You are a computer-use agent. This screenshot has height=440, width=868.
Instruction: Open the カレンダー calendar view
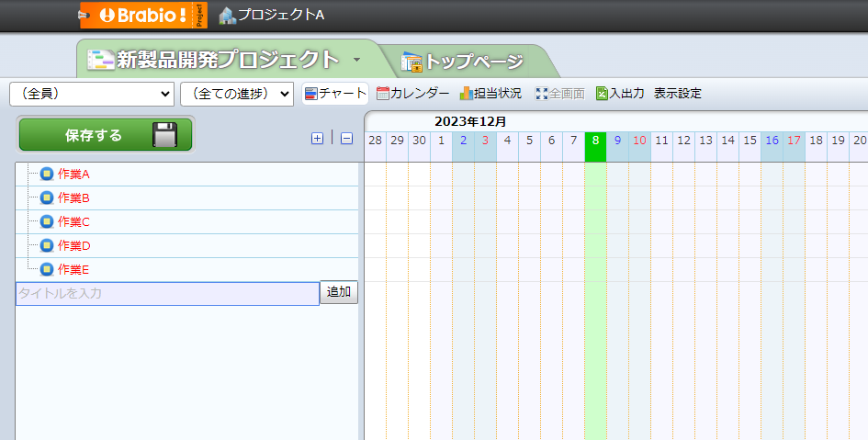pos(412,94)
